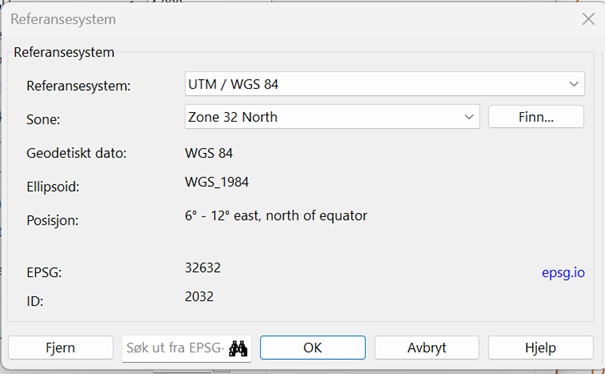This screenshot has width=605, height=374.
Task: Click the Fjern button
Action: tap(61, 348)
